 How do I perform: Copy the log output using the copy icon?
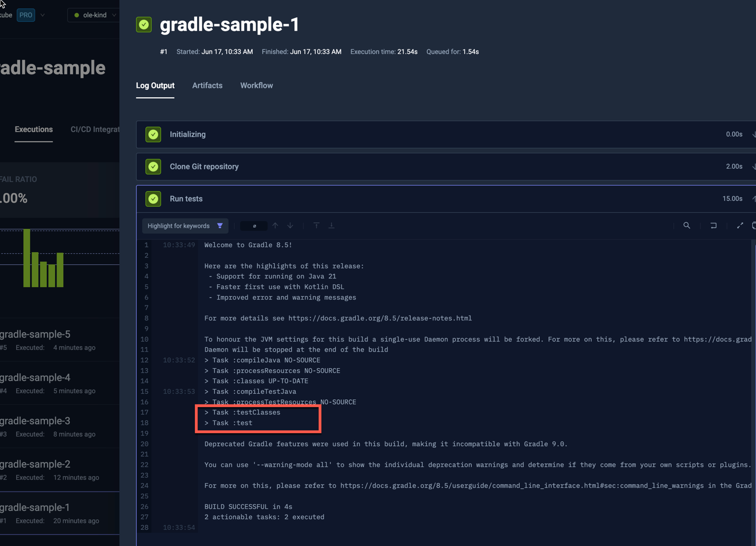point(753,226)
